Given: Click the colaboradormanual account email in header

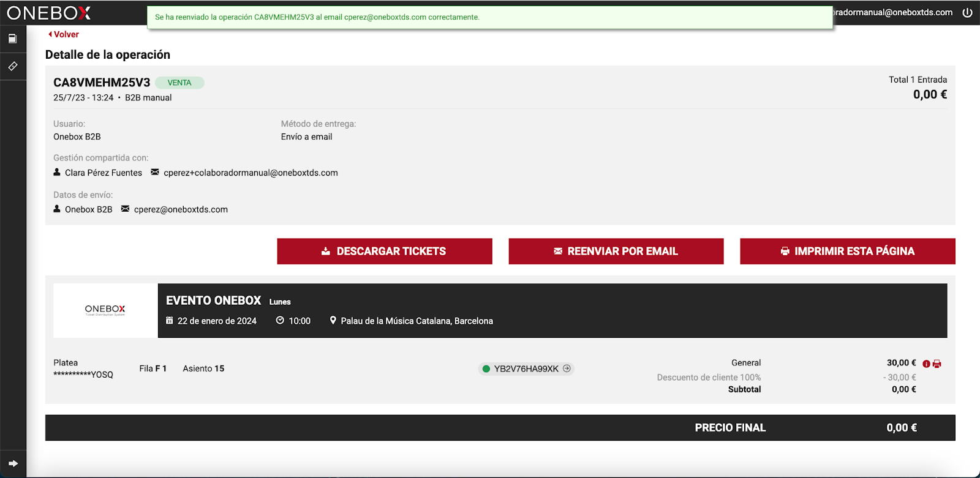Looking at the screenshot, I should coord(893,12).
